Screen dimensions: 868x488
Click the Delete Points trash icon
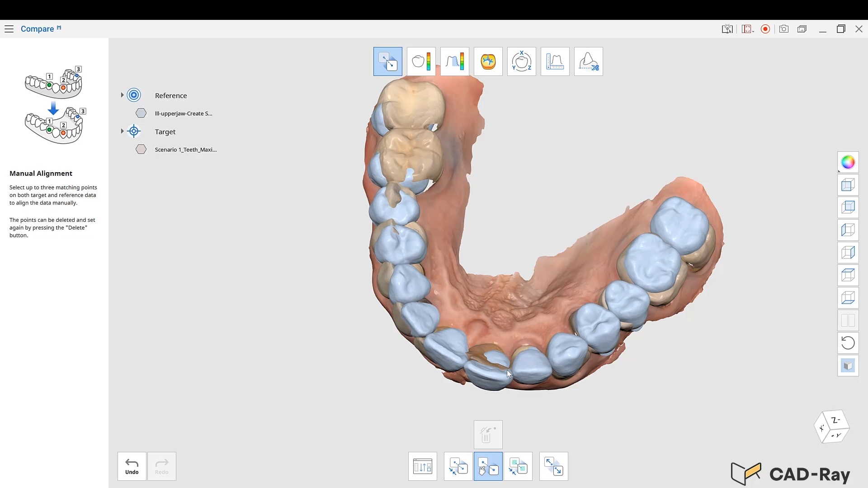click(x=488, y=435)
